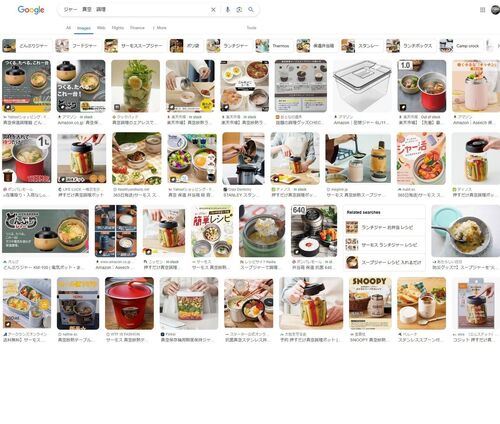Expand the More search categories menu
500x424 pixels.
point(160,28)
